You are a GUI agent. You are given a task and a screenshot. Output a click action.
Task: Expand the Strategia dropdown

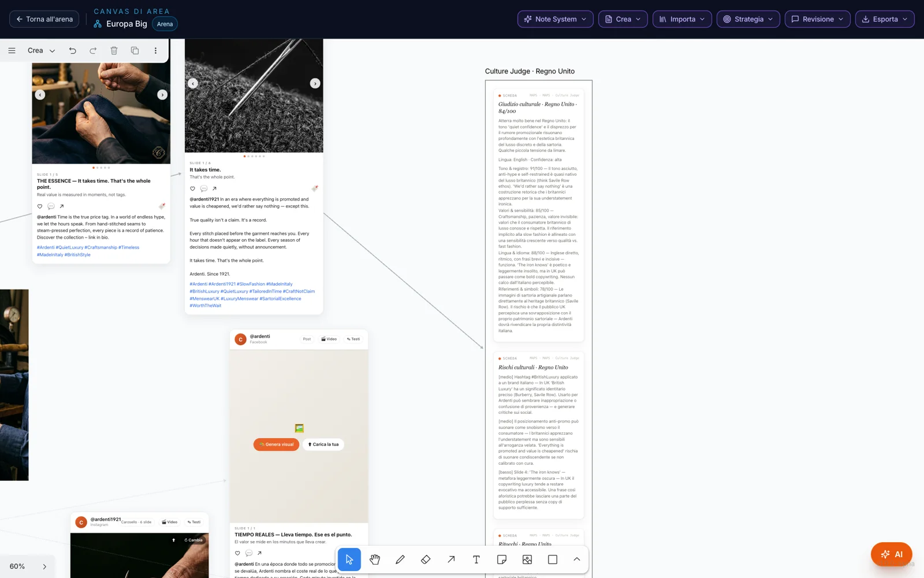click(748, 19)
